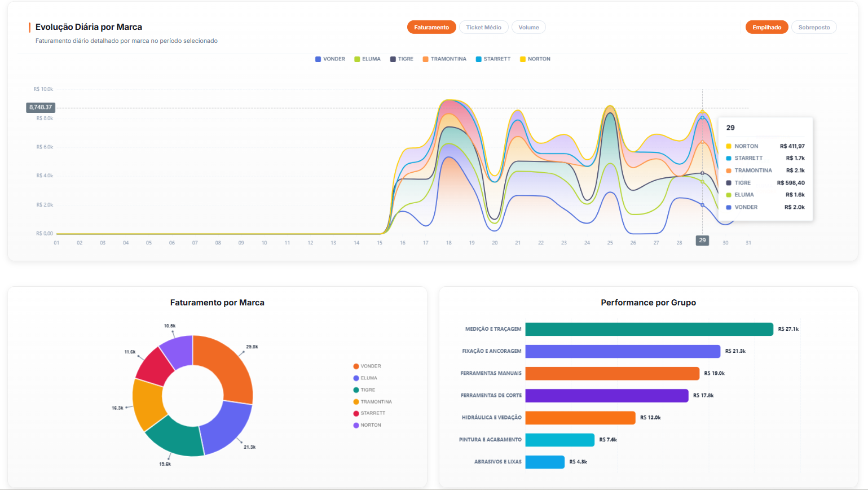Click the PINTURA E ACABAMENTO bar
This screenshot has width=868, height=490.
pos(560,440)
